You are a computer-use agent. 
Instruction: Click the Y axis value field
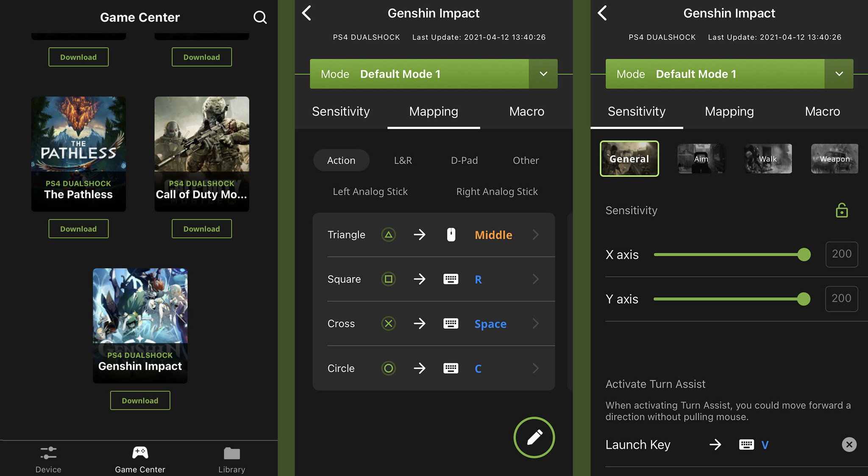click(x=841, y=299)
